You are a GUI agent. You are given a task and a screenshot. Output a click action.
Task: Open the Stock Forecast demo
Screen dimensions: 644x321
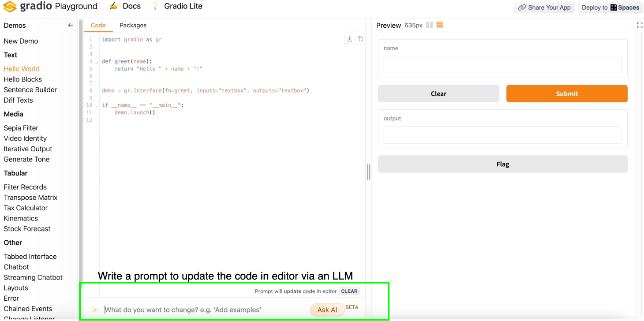point(27,229)
